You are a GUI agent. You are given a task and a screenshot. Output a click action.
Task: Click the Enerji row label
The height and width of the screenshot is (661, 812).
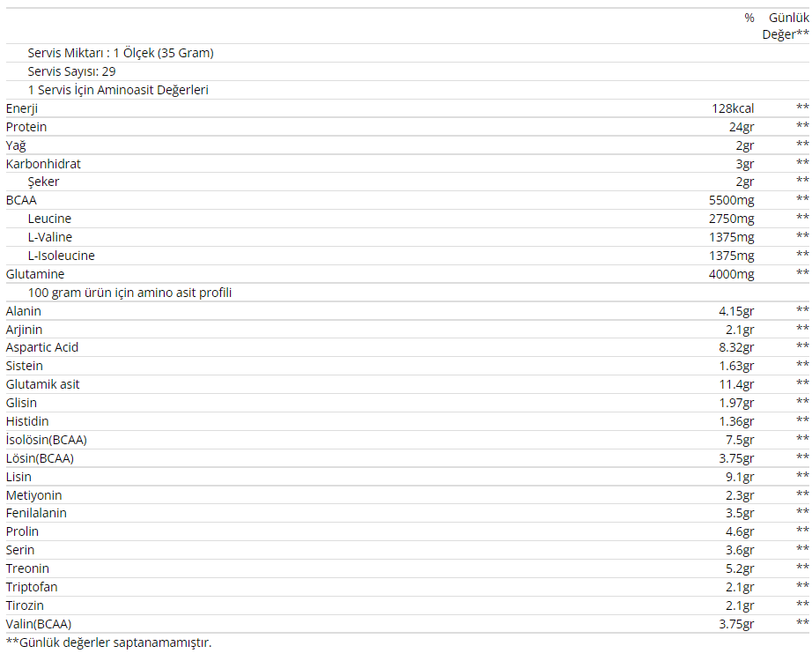pos(22,108)
